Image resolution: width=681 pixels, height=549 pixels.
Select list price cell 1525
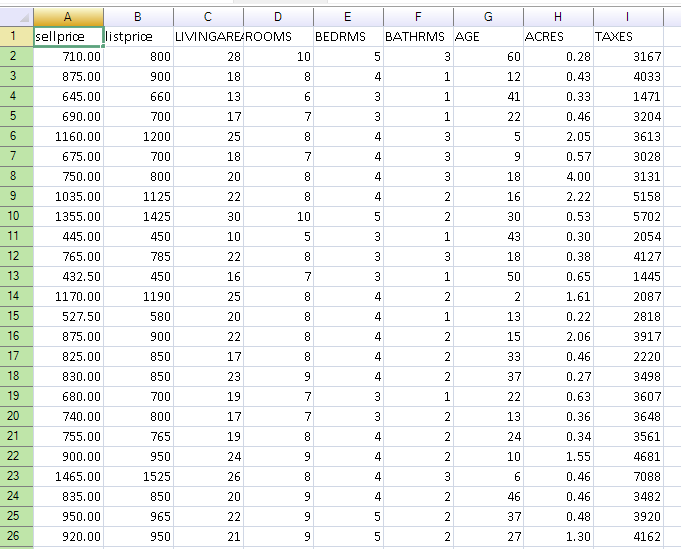click(138, 476)
